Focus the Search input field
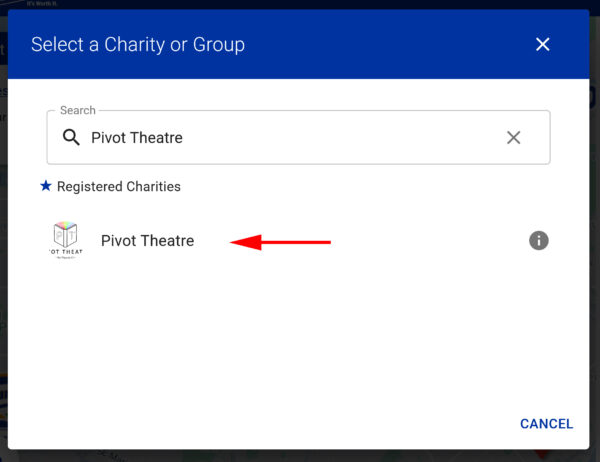 click(x=298, y=137)
